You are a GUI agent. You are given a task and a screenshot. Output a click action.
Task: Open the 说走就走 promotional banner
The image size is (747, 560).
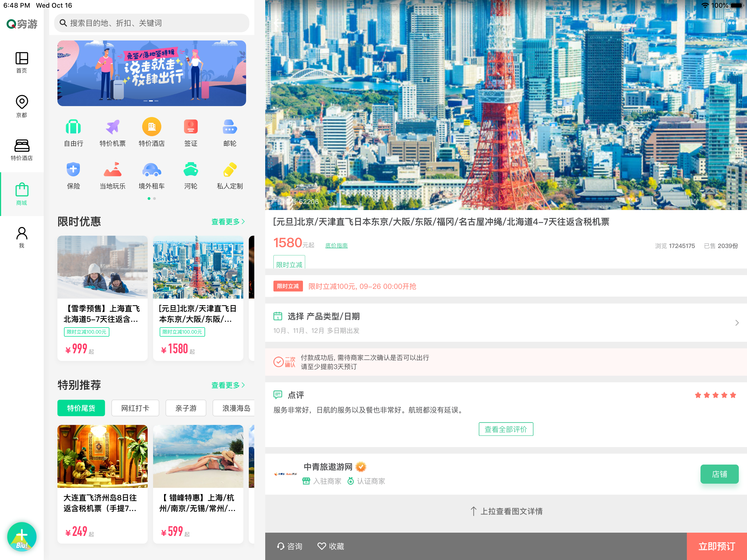[x=152, y=73]
